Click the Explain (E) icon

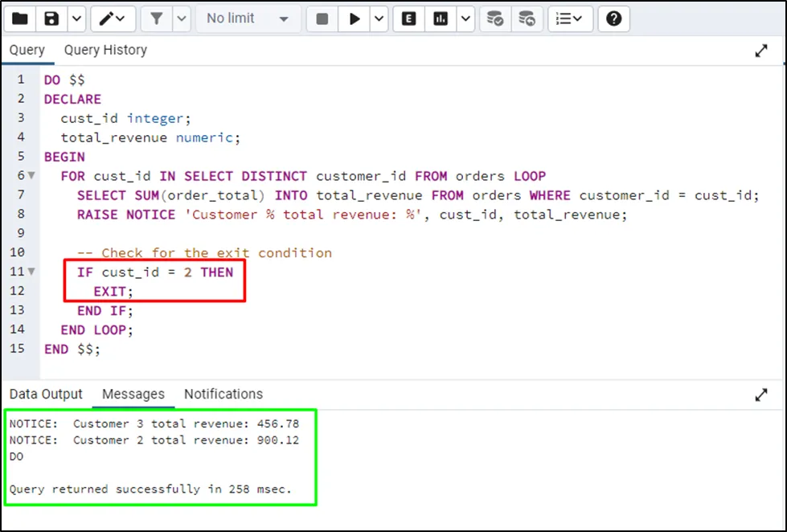(409, 18)
